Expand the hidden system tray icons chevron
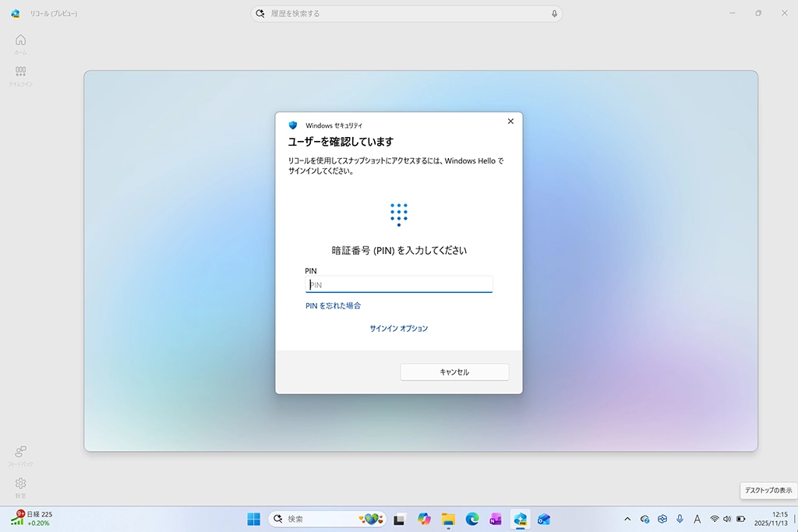This screenshot has width=798, height=532. pyautogui.click(x=627, y=519)
